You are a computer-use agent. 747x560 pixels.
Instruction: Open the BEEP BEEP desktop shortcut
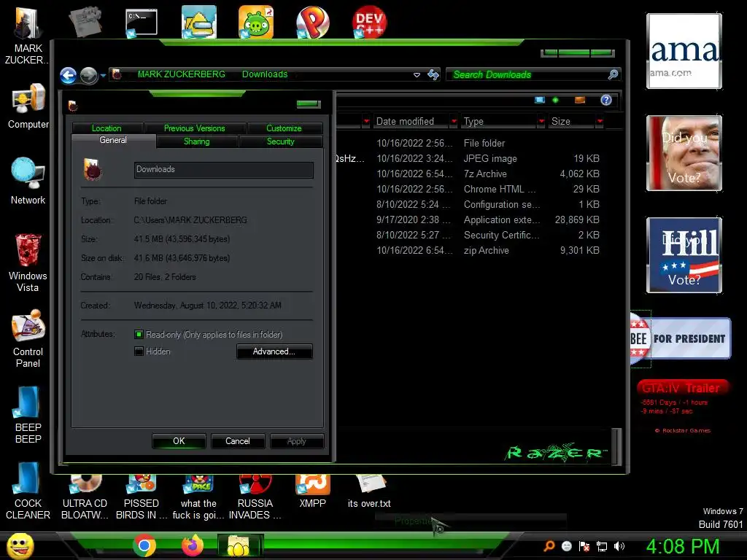[x=28, y=415]
